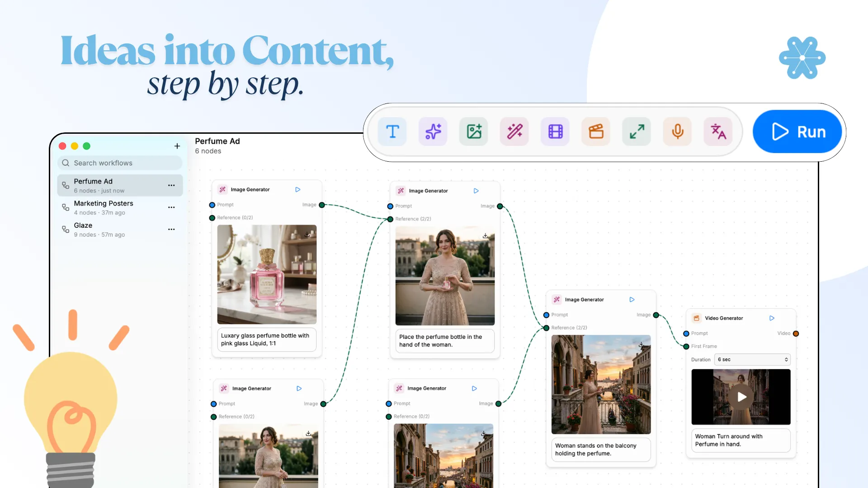Open the Perfume Ad workflow
The height and width of the screenshot is (488, 868).
coord(120,185)
